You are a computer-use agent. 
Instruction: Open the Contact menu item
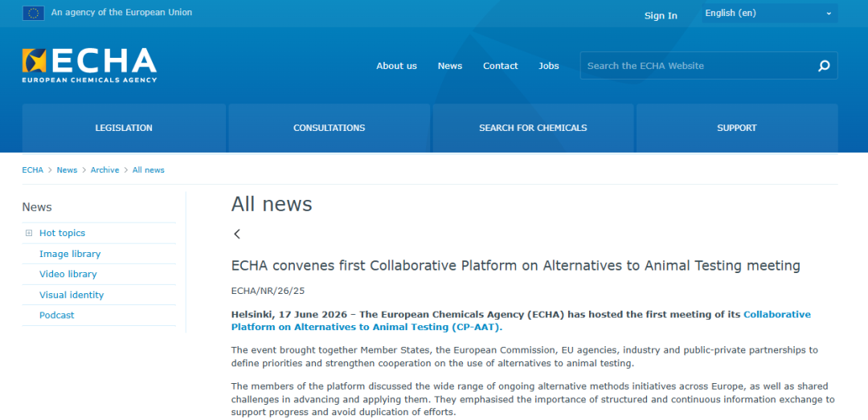(501, 66)
